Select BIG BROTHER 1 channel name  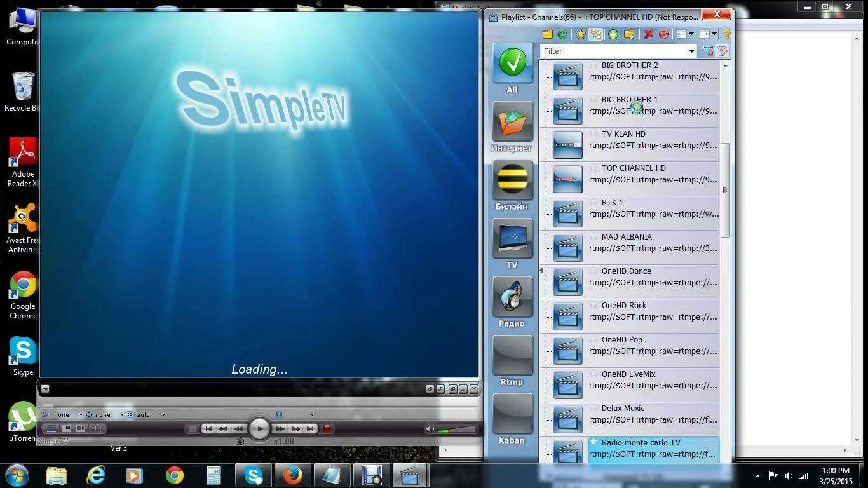pyautogui.click(x=630, y=100)
